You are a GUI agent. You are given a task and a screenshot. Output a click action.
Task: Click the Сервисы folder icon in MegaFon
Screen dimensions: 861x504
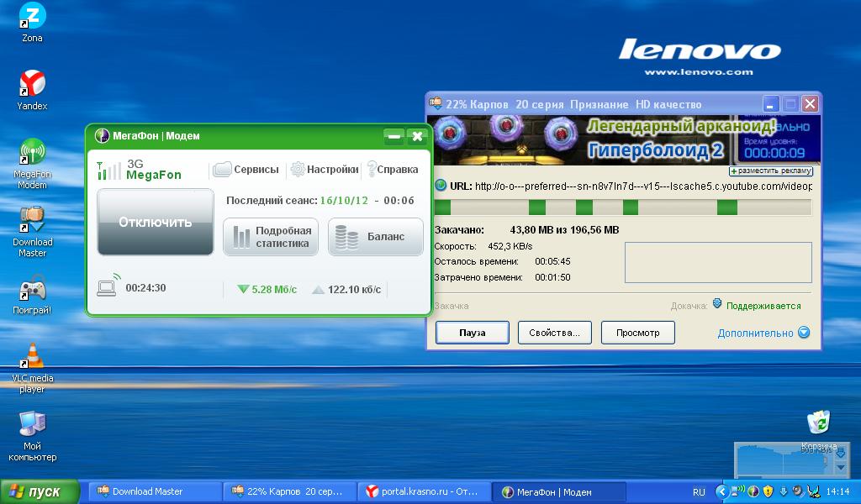pos(222,169)
